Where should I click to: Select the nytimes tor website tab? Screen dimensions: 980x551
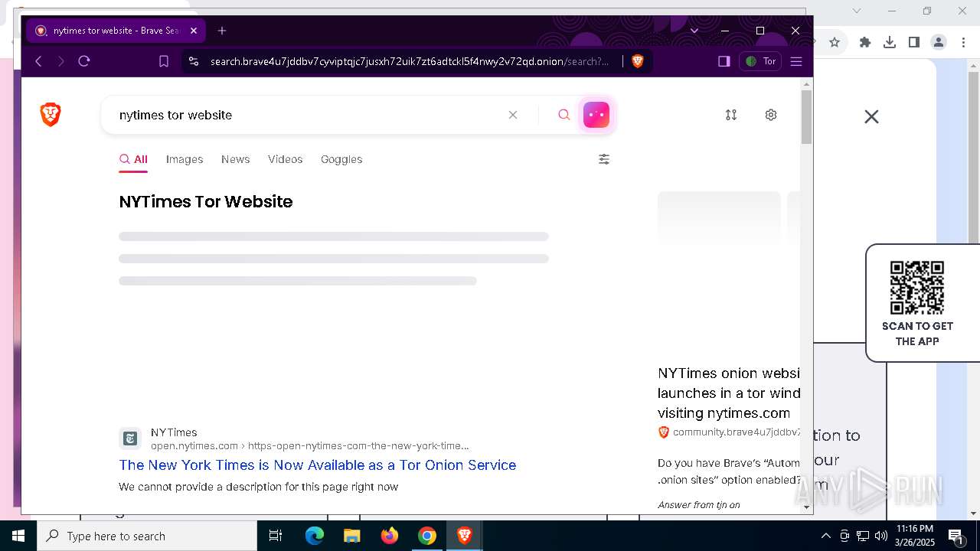pos(116,31)
